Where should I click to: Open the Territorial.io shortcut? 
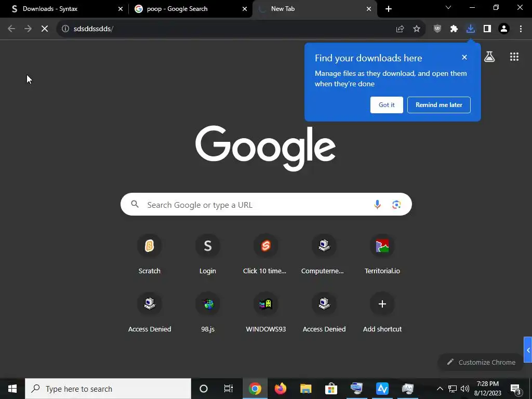(382, 254)
